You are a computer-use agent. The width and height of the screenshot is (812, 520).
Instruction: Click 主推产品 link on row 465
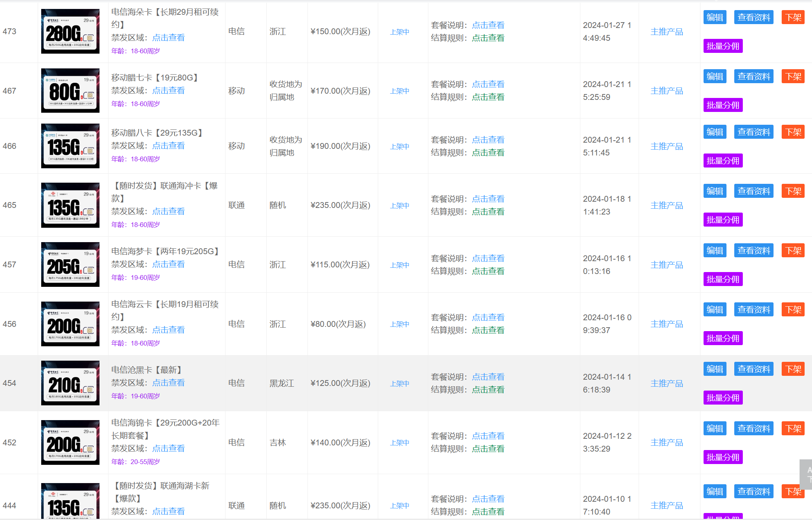pos(667,205)
